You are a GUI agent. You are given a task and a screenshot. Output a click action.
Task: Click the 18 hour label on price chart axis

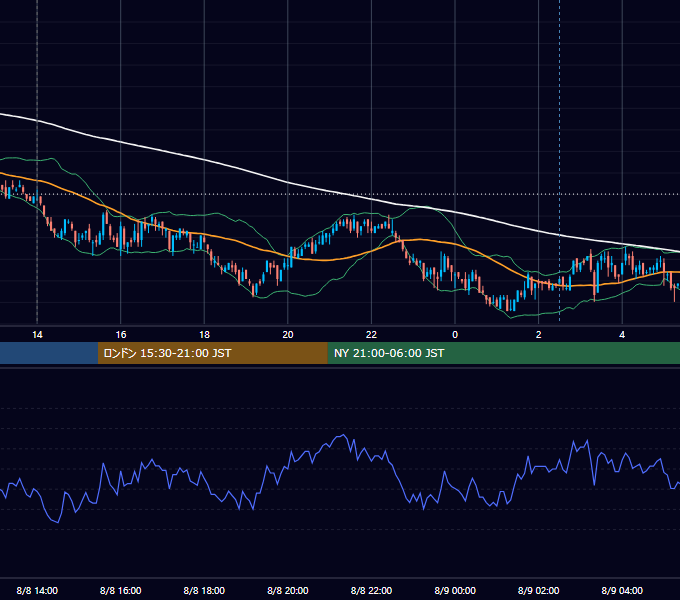(204, 335)
